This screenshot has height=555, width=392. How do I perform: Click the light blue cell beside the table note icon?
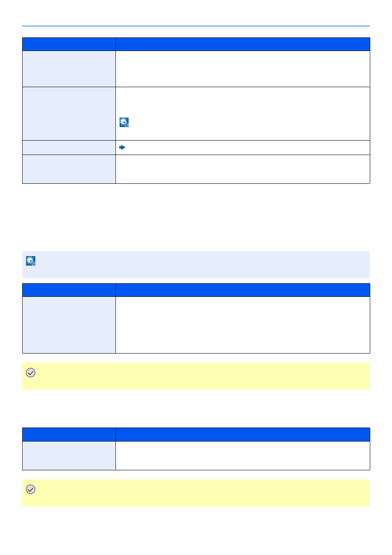coord(69,113)
